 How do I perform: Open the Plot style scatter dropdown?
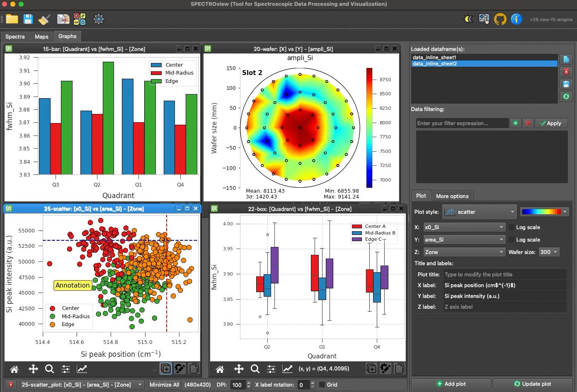click(480, 212)
